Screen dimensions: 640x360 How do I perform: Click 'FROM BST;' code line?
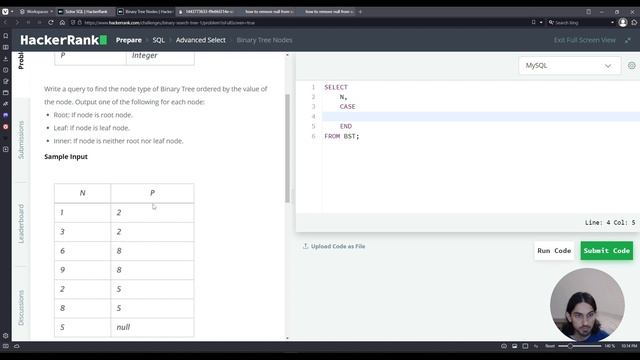(342, 136)
